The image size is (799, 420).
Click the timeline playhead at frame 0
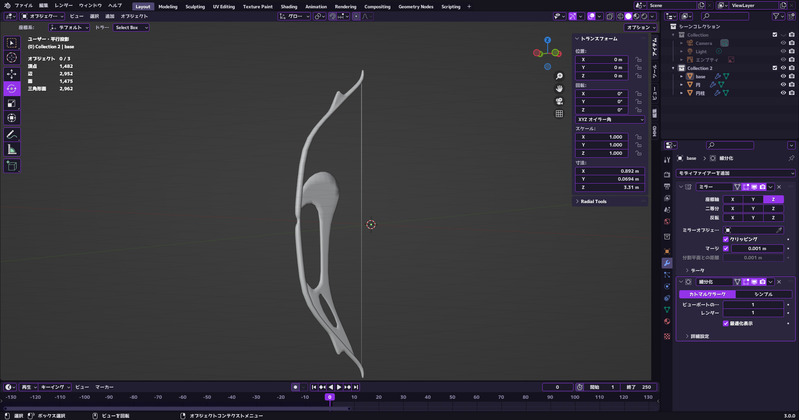click(329, 397)
